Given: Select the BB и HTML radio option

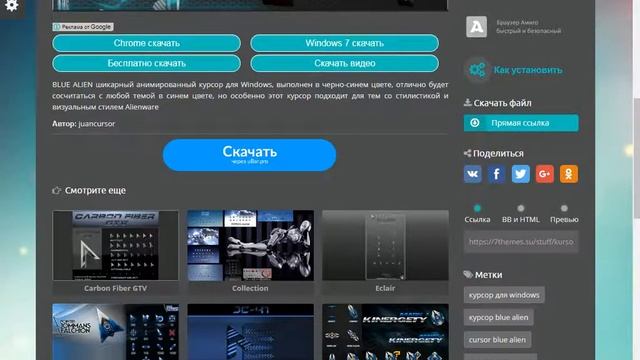Looking at the screenshot, I should pos(520,208).
